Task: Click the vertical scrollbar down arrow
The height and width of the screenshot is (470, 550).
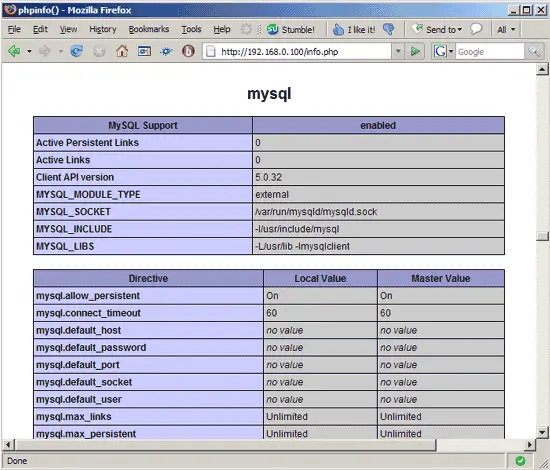Action: pos(542,432)
